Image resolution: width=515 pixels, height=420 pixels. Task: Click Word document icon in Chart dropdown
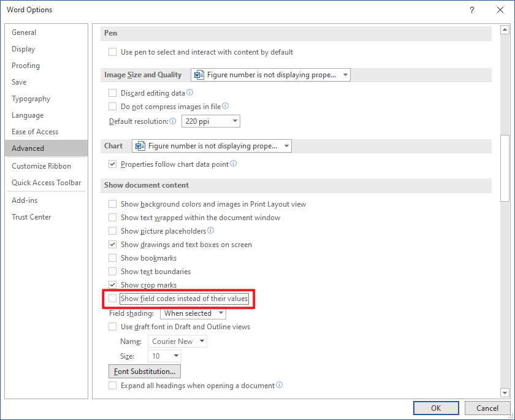pos(140,146)
